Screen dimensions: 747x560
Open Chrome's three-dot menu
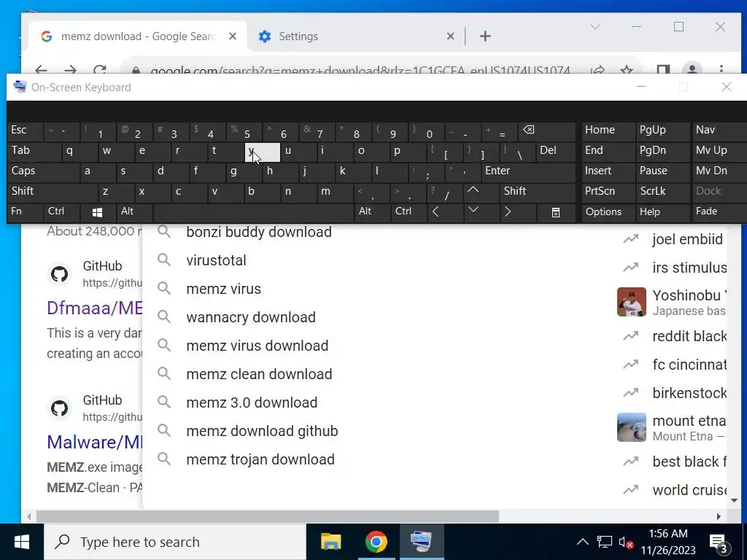[x=721, y=69]
